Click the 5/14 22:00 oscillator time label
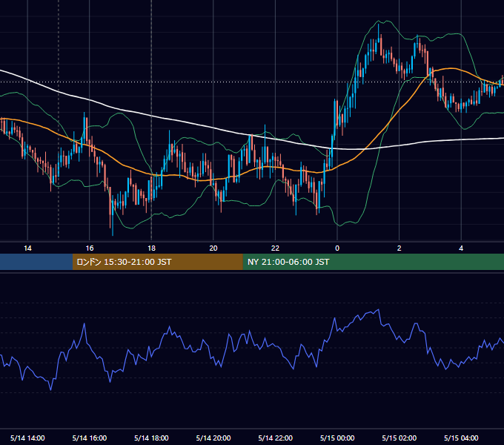This screenshot has height=445, width=504. click(276, 438)
